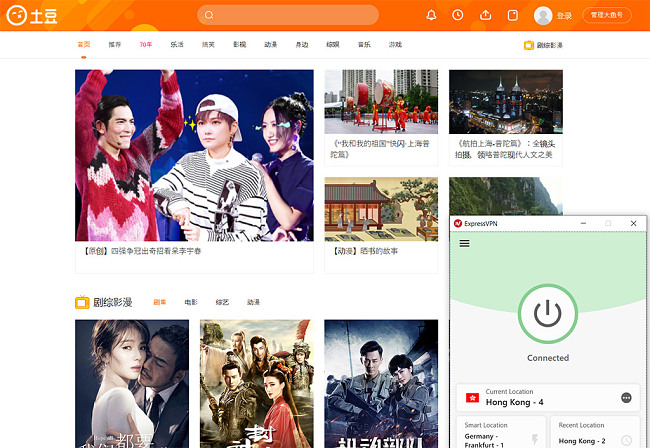Click the upload video icon
Screen dimensions: 650x448
pyautogui.click(x=485, y=15)
